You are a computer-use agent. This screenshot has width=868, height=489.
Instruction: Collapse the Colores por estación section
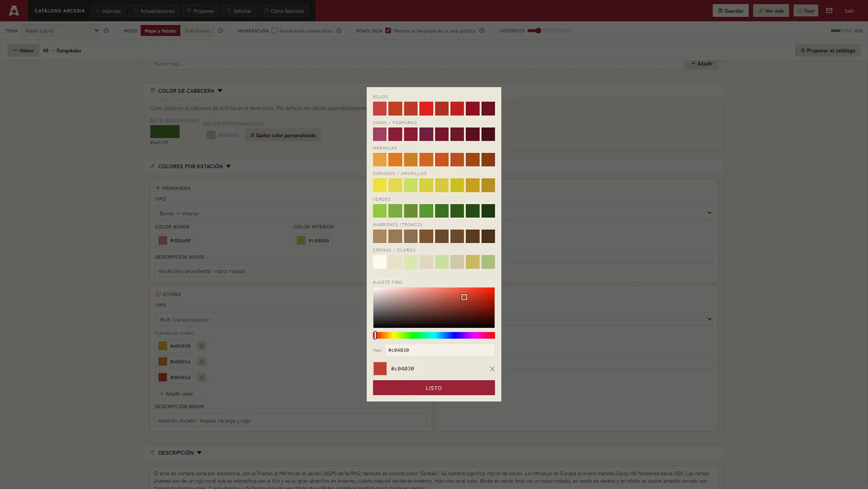tap(228, 166)
